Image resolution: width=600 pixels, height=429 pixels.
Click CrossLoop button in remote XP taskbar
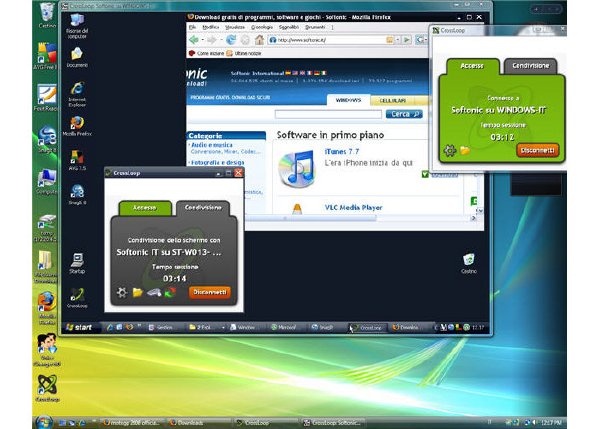[x=368, y=328]
